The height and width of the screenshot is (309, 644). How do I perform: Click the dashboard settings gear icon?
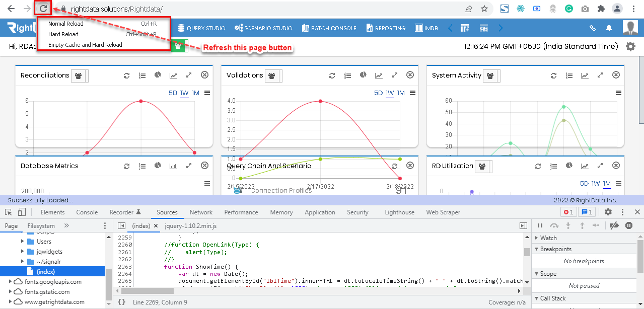[630, 46]
